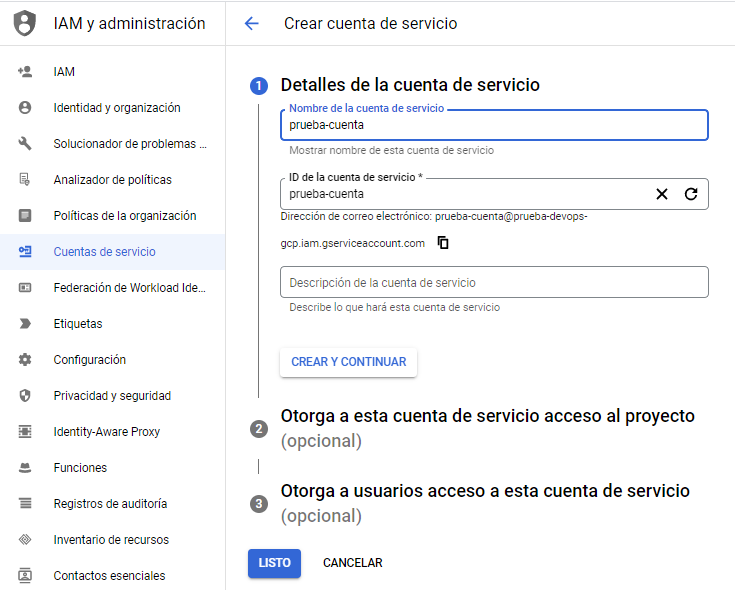Regenerate the service account ID
This screenshot has width=735, height=590.
click(x=691, y=194)
